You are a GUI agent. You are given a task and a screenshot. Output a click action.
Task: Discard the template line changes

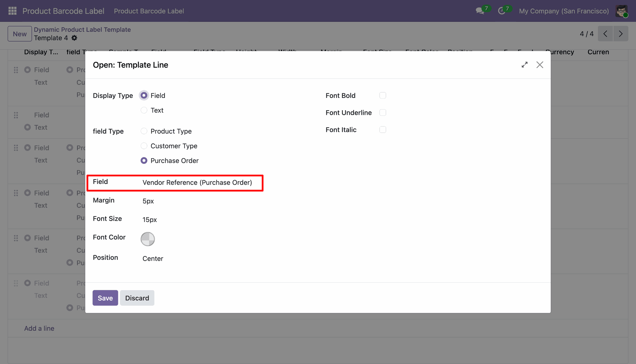coord(137,298)
